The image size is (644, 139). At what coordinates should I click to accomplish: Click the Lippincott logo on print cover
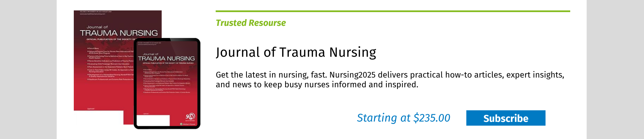tap(91, 108)
